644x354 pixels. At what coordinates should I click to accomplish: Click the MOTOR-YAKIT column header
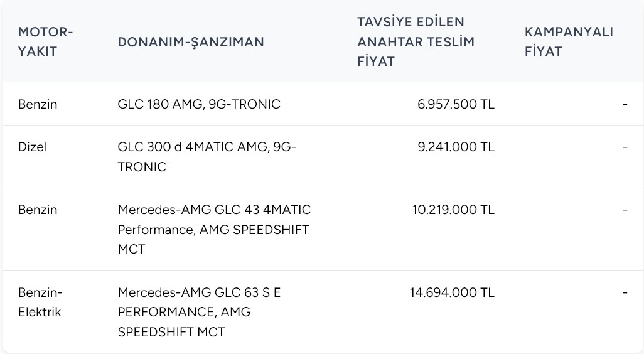pos(45,41)
